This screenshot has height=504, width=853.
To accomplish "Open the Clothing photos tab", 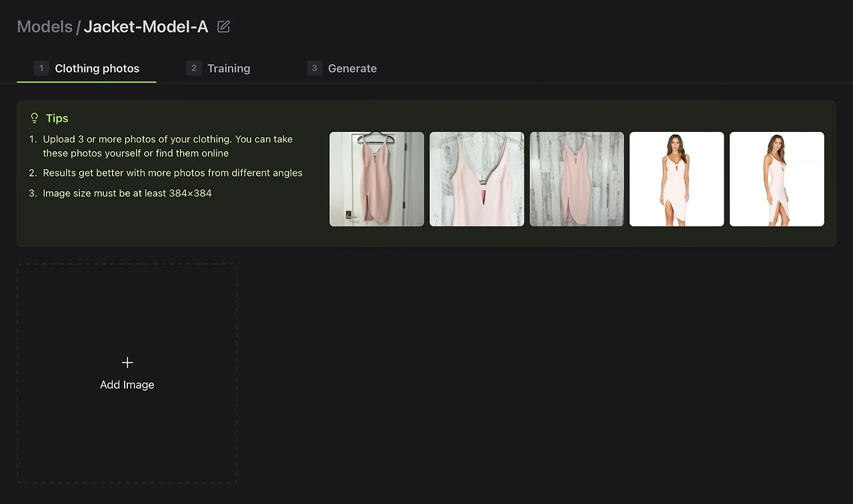I will pos(87,69).
